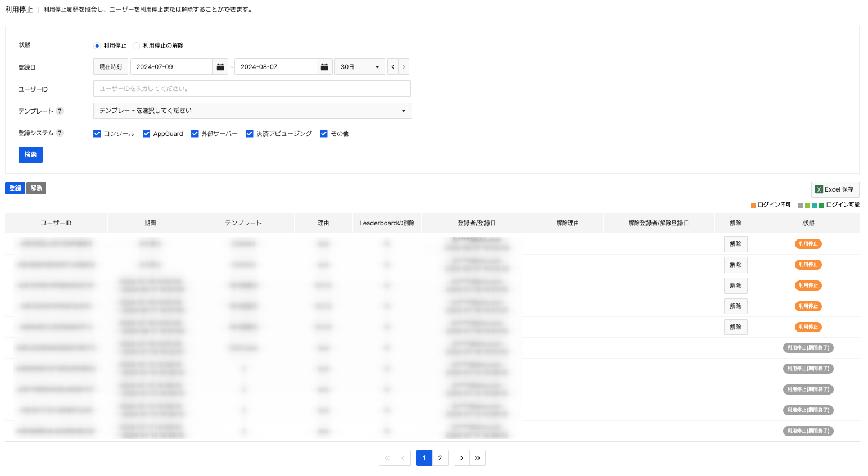Click the ユーザーID input field
The height and width of the screenshot is (476, 868).
tap(252, 89)
